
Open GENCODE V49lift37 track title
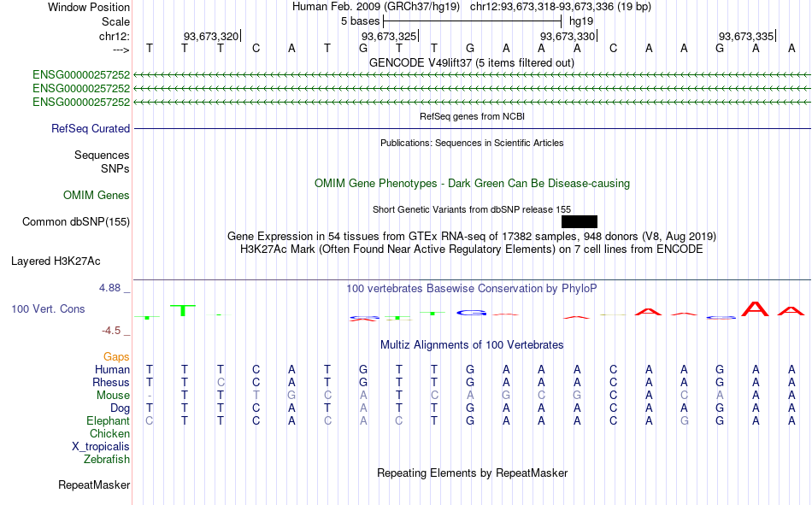(471, 62)
